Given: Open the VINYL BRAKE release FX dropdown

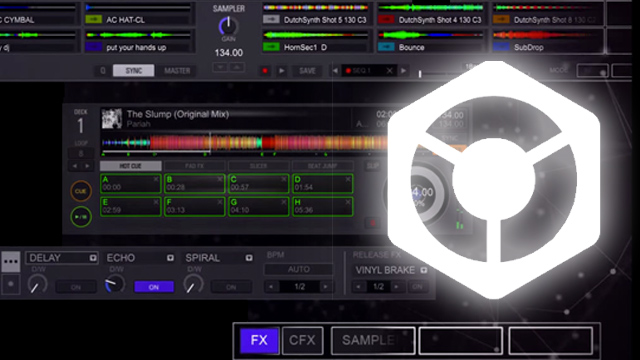Looking at the screenshot, I should (424, 270).
